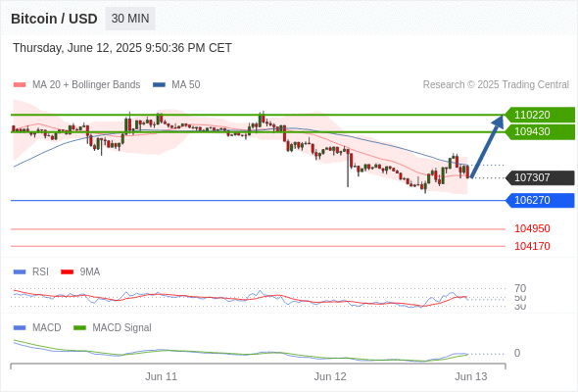This screenshot has width=578, height=392.
Task: Click the pink MA 20 Bollinger swatch
Action: coord(20,85)
